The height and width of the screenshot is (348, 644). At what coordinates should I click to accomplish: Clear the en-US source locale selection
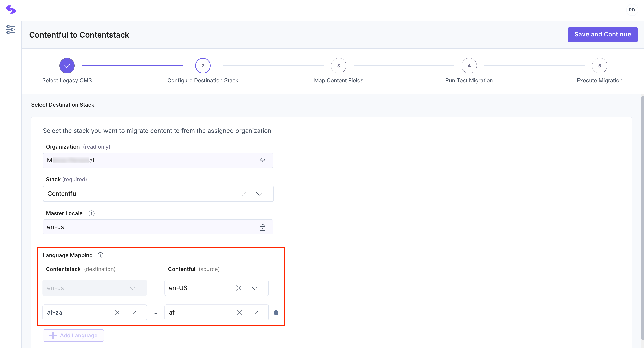click(239, 288)
